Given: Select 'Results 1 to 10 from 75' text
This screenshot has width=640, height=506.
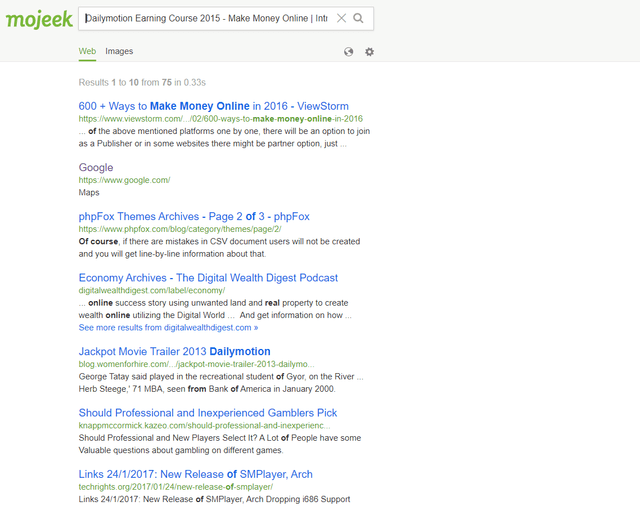Looking at the screenshot, I should [142, 82].
